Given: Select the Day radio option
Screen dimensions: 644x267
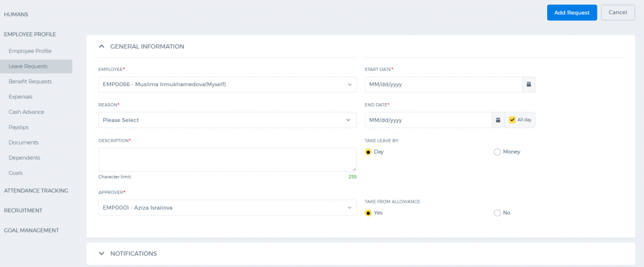Looking at the screenshot, I should tap(369, 152).
